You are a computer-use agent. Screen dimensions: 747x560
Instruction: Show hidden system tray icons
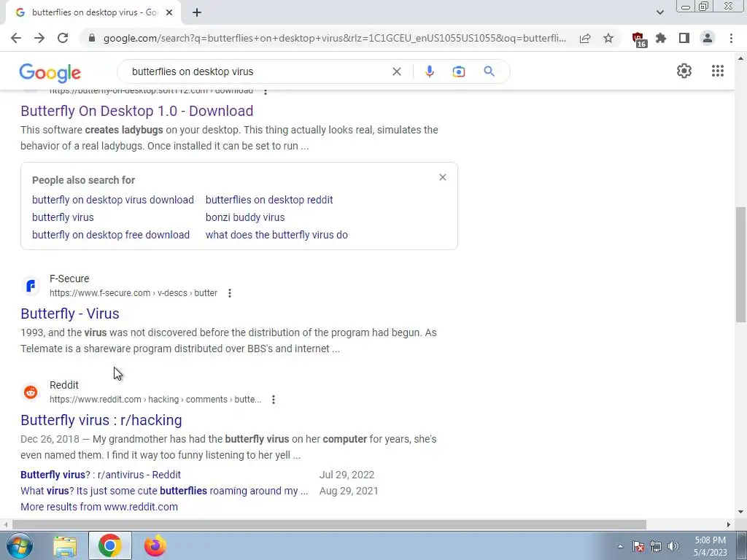click(x=620, y=547)
